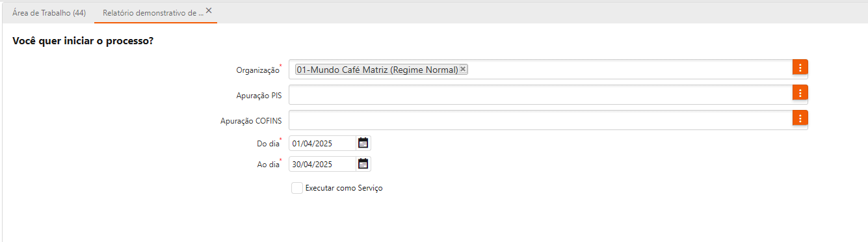Open the Apuração PIS three-dot lookup button

point(800,92)
